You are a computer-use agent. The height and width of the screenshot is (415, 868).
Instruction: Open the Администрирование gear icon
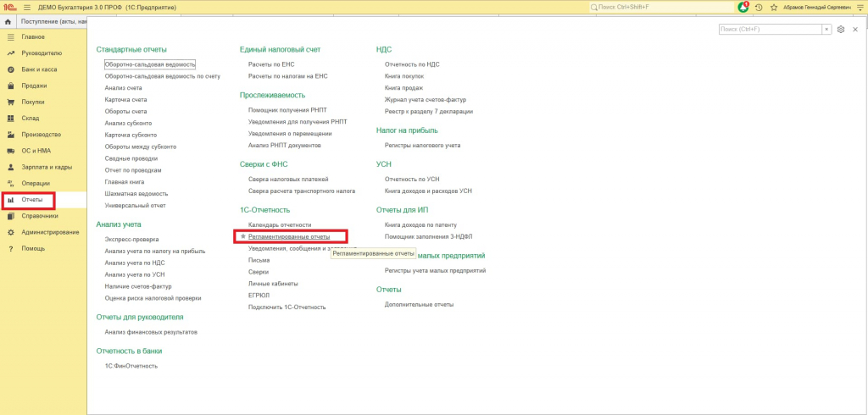point(10,232)
